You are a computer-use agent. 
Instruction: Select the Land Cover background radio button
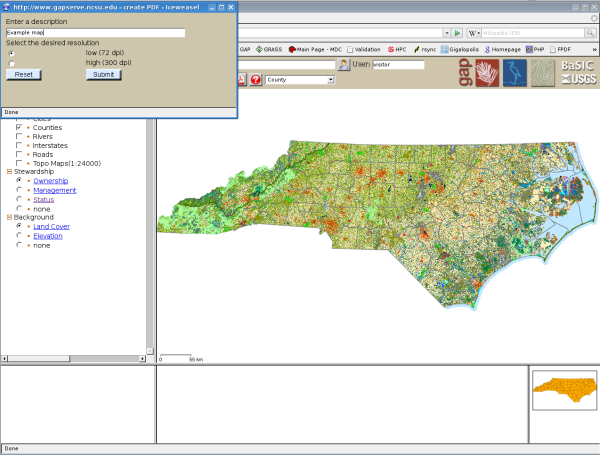click(x=19, y=226)
